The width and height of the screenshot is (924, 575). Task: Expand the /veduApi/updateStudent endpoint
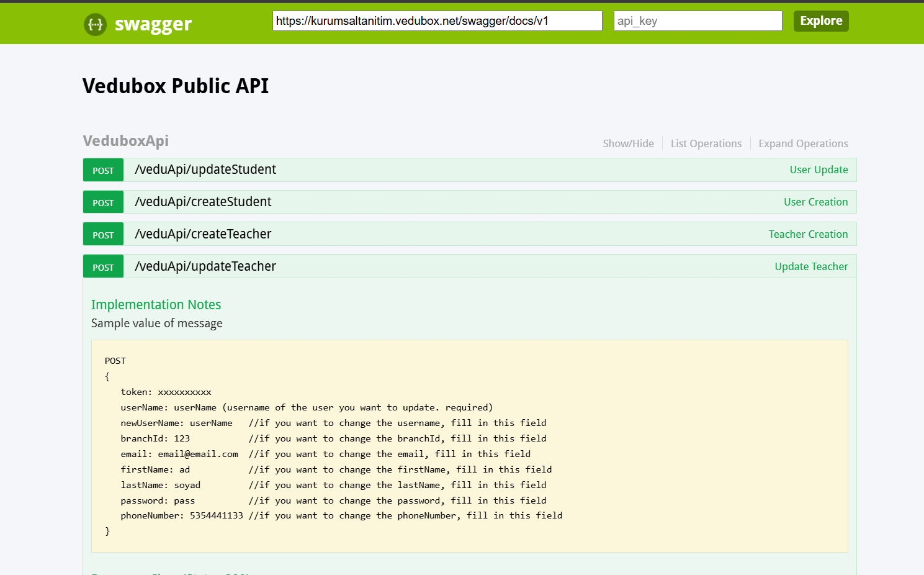click(x=205, y=170)
